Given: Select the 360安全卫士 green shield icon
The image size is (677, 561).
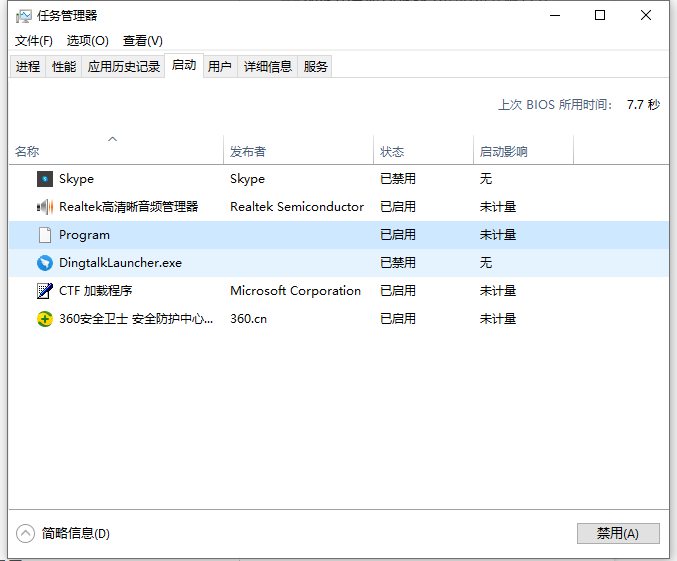Looking at the screenshot, I should click(44, 319).
